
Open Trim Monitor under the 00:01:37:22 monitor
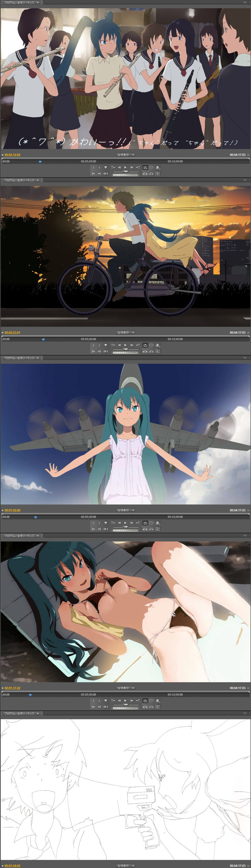click(158, 707)
